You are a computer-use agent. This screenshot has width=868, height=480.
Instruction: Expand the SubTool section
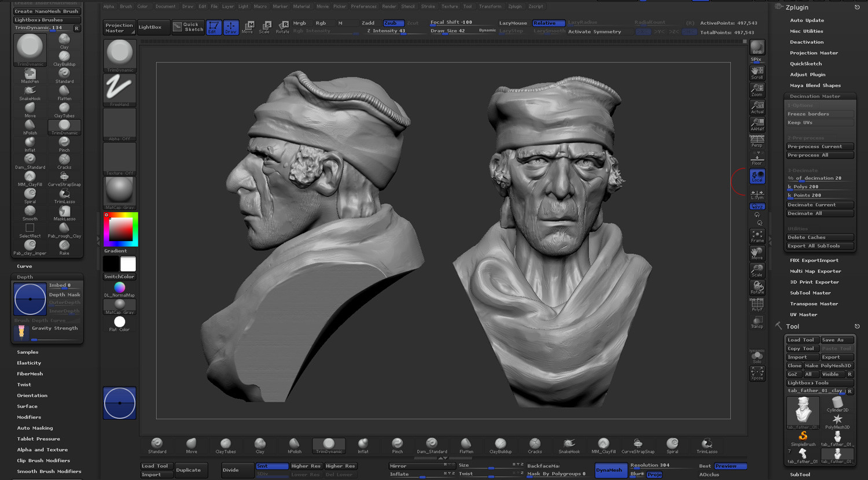[800, 474]
